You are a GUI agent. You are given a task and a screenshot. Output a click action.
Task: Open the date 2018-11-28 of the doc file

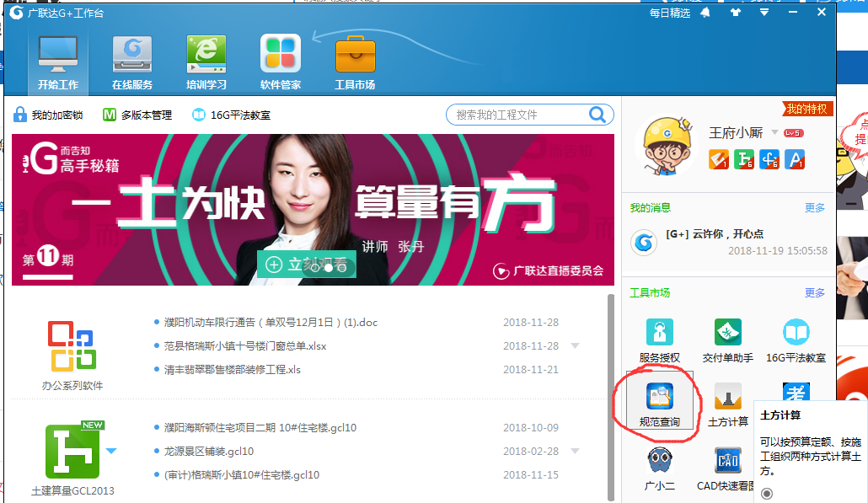(531, 322)
